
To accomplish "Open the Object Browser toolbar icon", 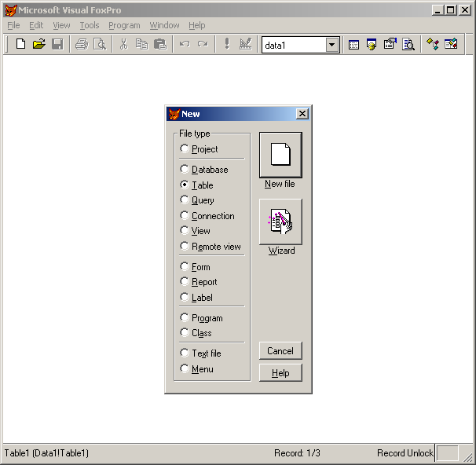I will click(451, 44).
